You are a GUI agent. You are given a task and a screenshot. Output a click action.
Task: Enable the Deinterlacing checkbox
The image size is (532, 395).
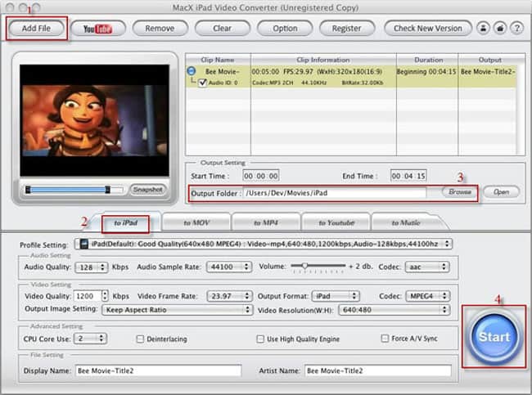[140, 339]
